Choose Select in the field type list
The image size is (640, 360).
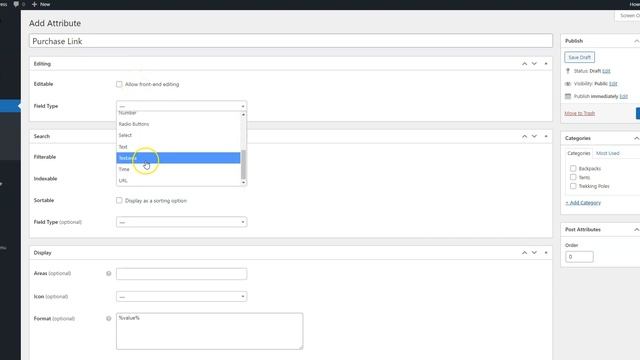[x=178, y=135]
